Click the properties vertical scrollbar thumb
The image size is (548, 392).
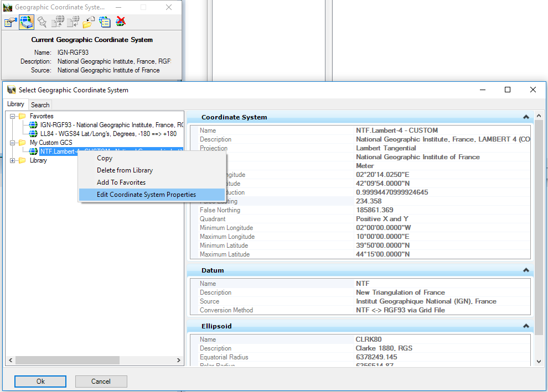pos(539,228)
